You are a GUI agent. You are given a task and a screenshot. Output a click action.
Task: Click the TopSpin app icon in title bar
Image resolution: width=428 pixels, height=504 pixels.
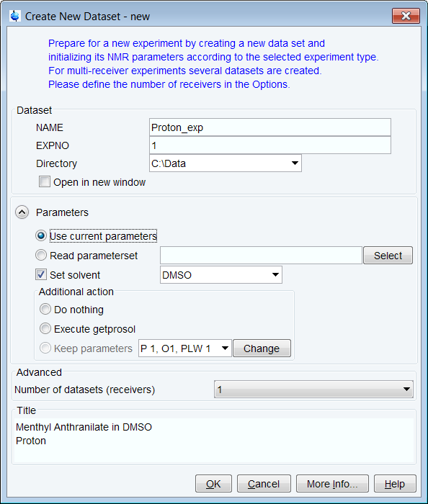15,16
